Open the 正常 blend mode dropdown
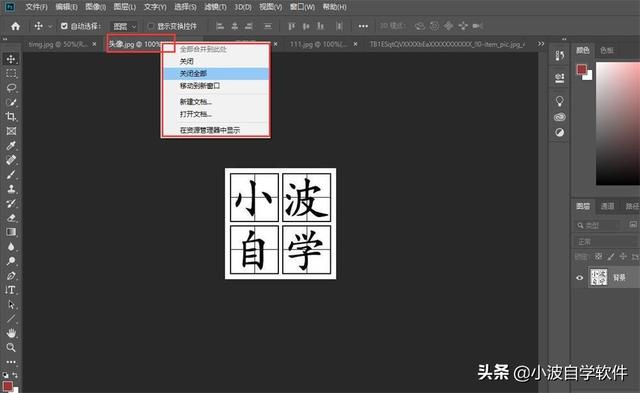 [606, 242]
